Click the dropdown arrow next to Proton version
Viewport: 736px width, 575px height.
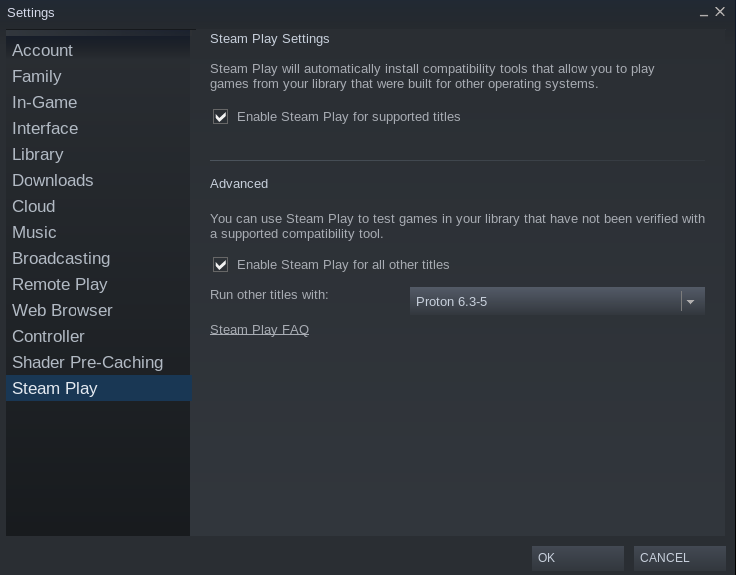[690, 302]
